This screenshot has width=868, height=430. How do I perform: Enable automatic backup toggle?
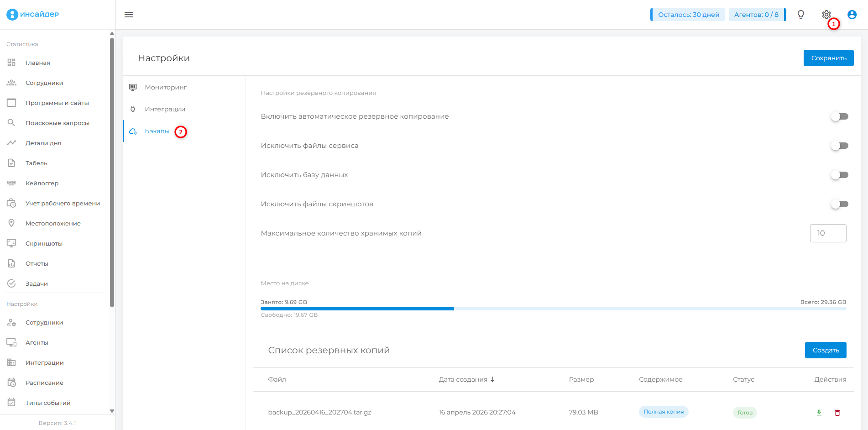[839, 116]
